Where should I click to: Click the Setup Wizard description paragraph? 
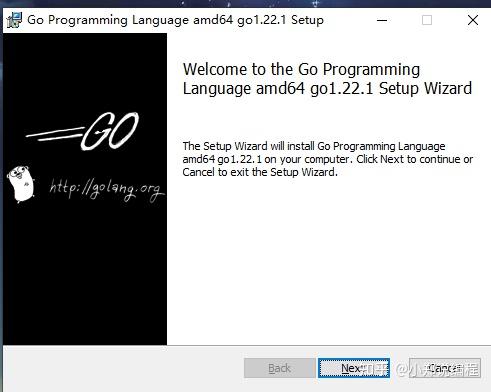pyautogui.click(x=327, y=159)
